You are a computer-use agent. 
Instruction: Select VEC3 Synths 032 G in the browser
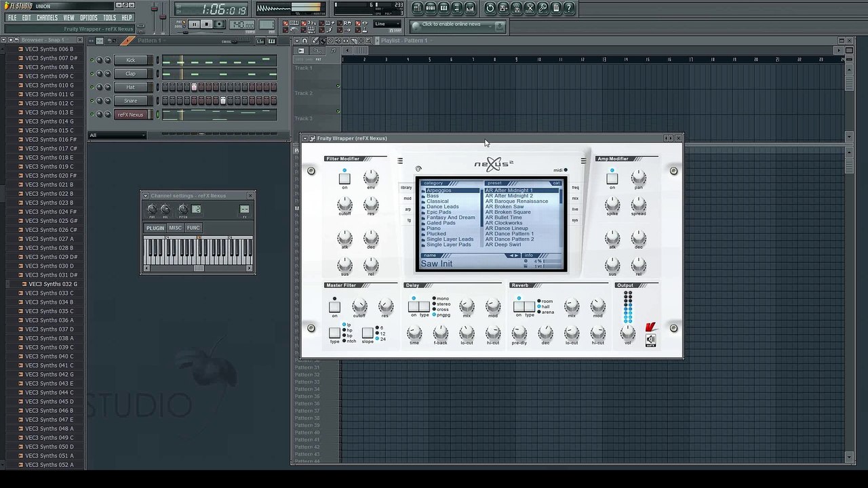click(x=52, y=284)
